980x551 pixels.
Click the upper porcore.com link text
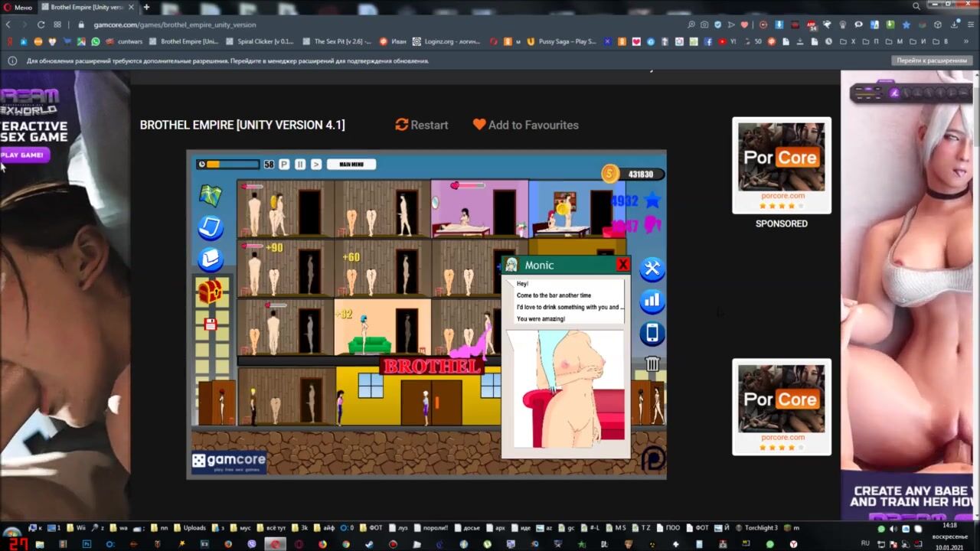(x=782, y=196)
